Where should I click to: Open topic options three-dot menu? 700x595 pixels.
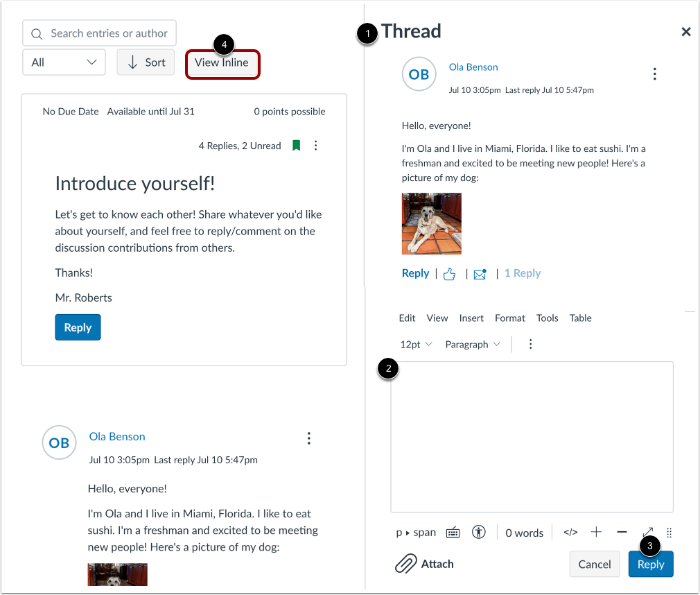(x=315, y=146)
